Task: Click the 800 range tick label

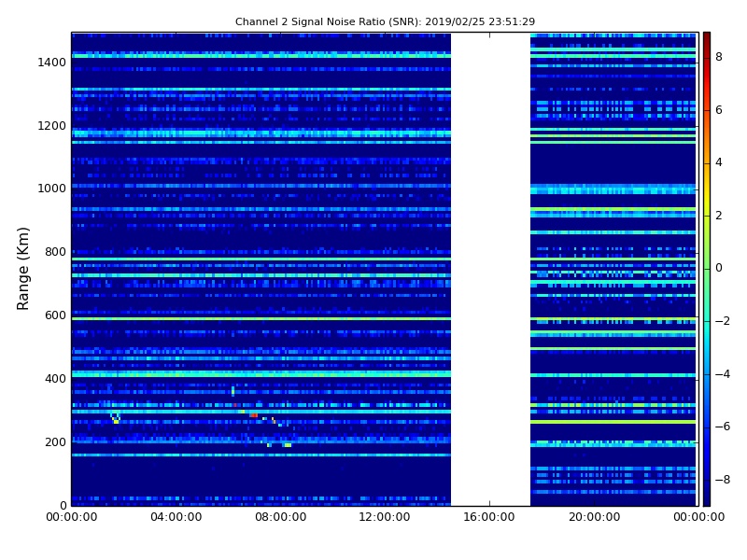Action: coord(55,252)
